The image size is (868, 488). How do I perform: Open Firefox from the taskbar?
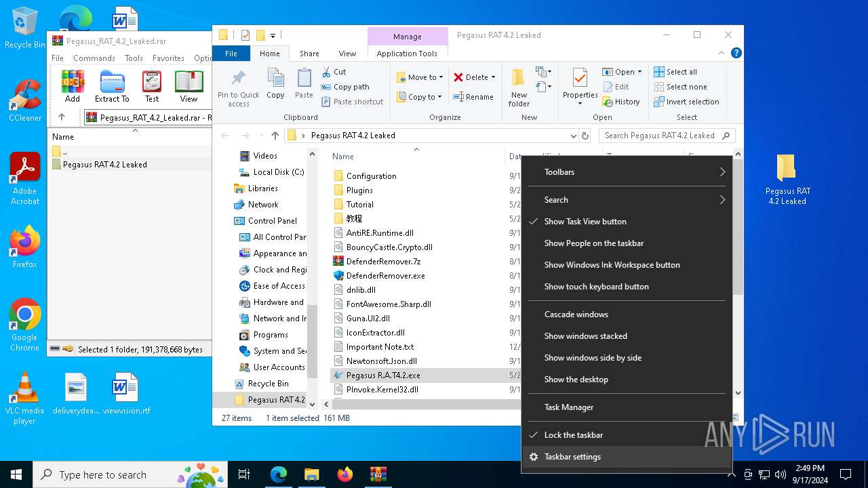(x=345, y=474)
